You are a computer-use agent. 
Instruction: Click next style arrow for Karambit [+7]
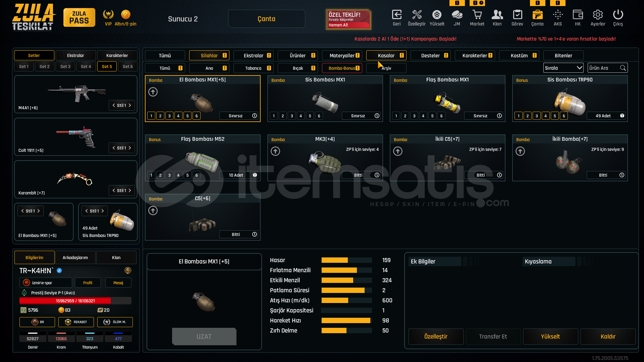pos(130,190)
